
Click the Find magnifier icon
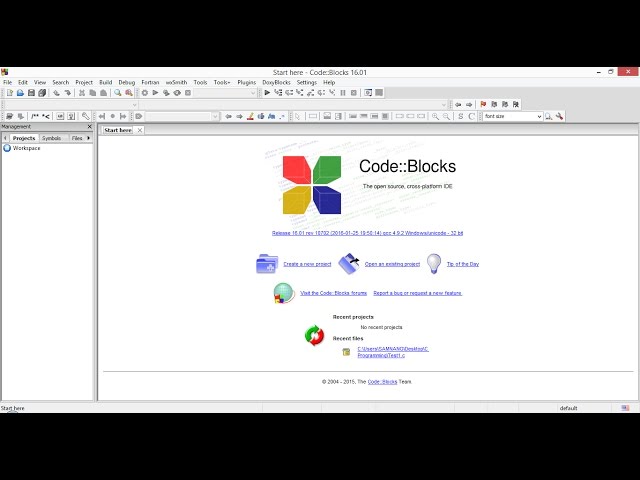tap(118, 93)
